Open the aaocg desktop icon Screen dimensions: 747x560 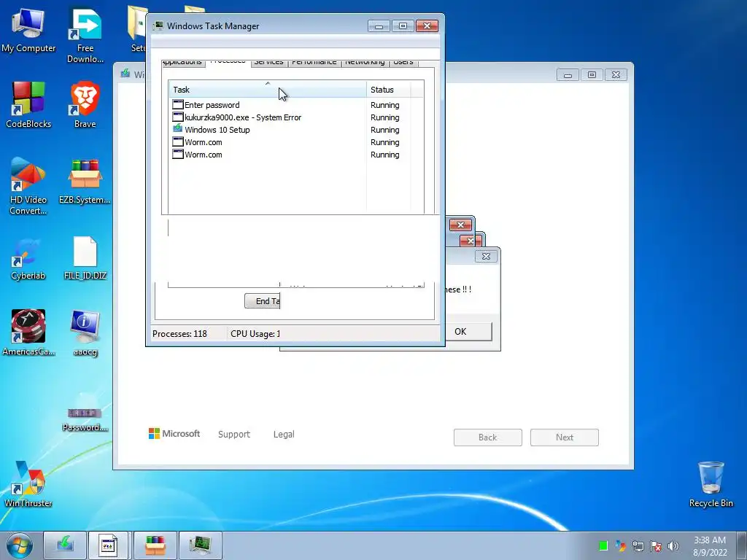coord(85,332)
